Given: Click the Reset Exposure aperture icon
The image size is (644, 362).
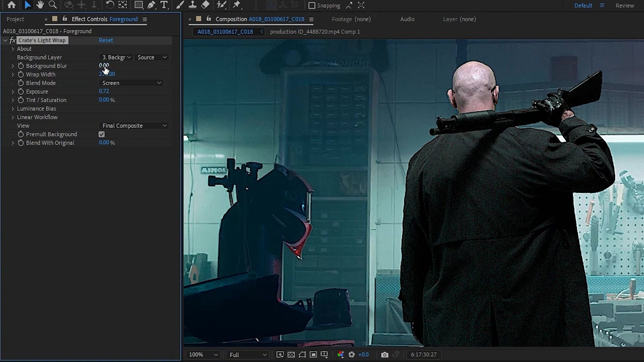Looking at the screenshot, I should coord(352,355).
